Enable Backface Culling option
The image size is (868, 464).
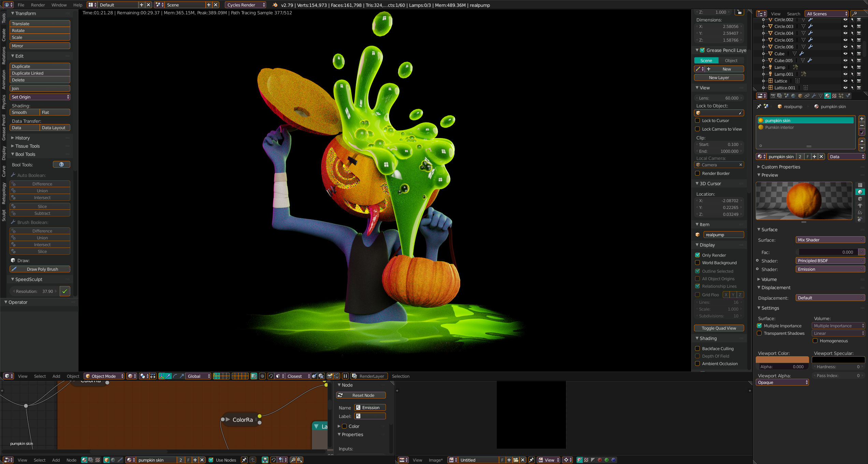698,348
